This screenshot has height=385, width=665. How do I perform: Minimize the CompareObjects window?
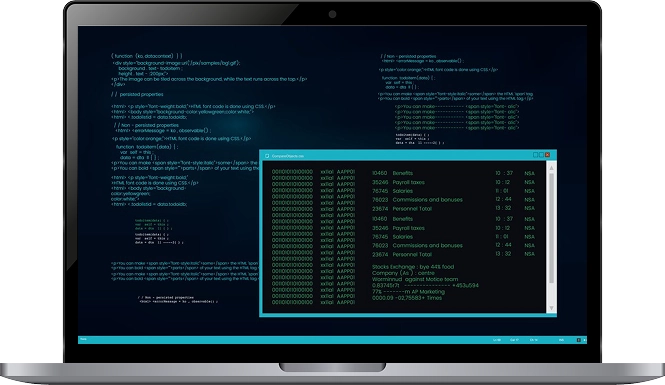[536, 155]
